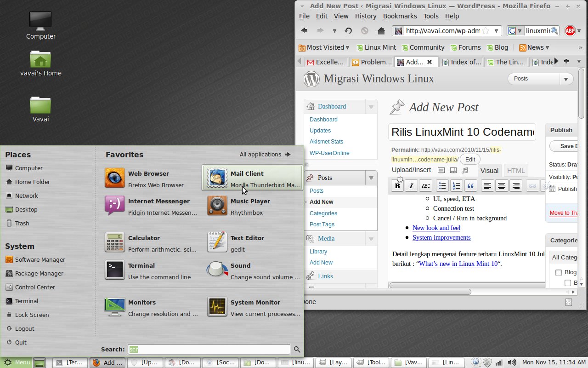The height and width of the screenshot is (368, 588).
Task: Click Firefox back arrow
Action: tap(305, 31)
